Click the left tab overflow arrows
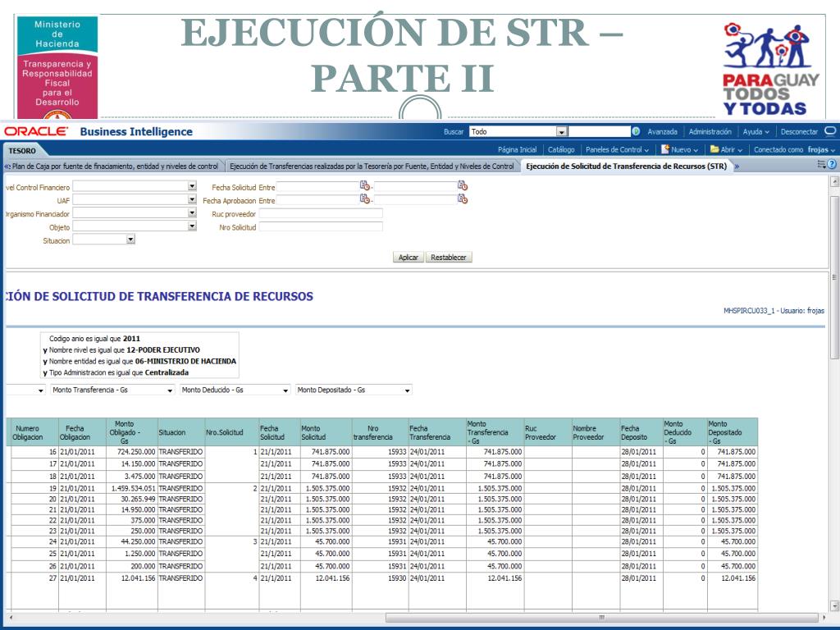 (x=7, y=167)
